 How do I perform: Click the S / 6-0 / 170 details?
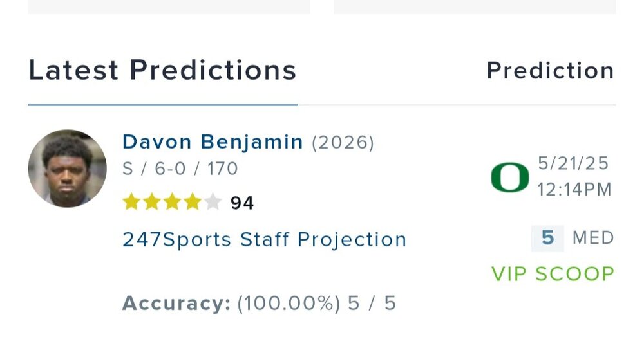180,169
